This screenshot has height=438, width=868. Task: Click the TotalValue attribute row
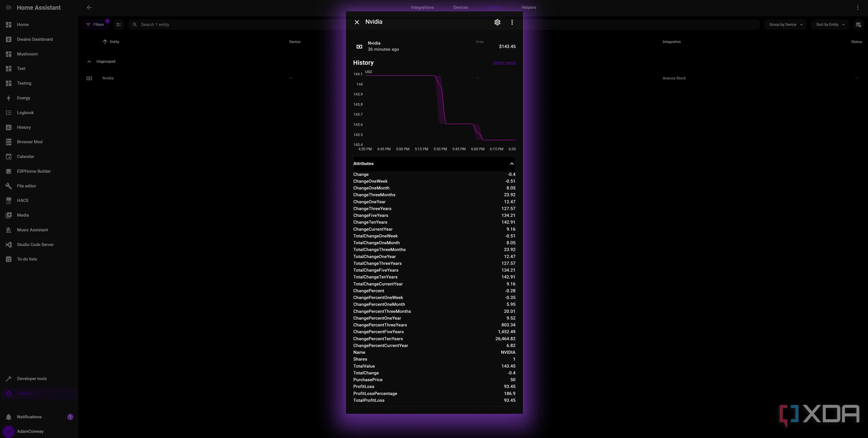tap(434, 366)
